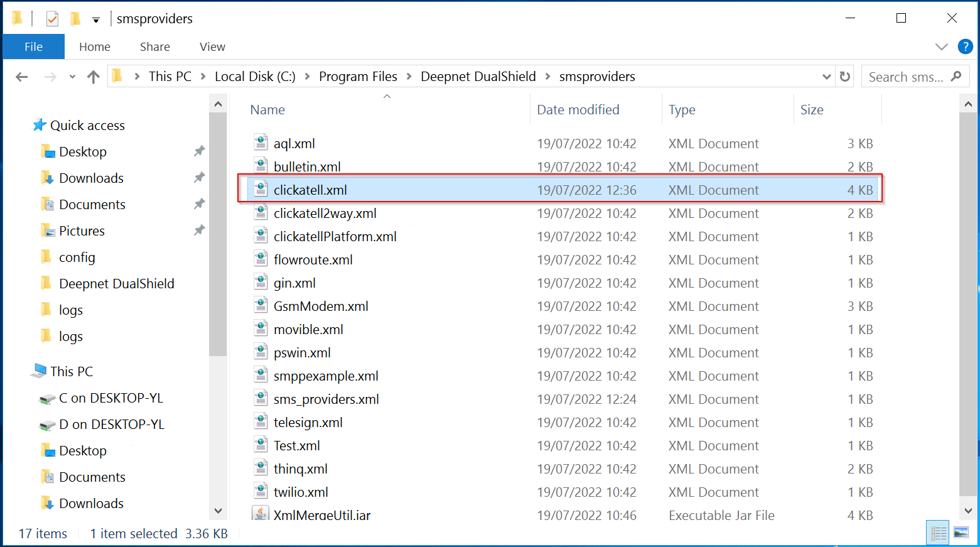This screenshot has width=980, height=547.
Task: Switch to the View ribbon tab
Action: tap(212, 46)
